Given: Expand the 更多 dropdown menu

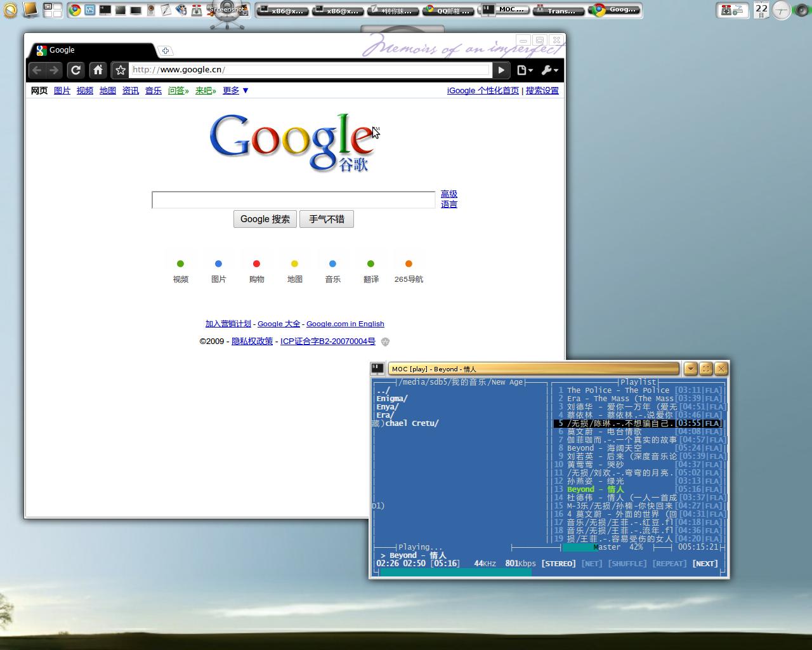Looking at the screenshot, I should pyautogui.click(x=235, y=91).
